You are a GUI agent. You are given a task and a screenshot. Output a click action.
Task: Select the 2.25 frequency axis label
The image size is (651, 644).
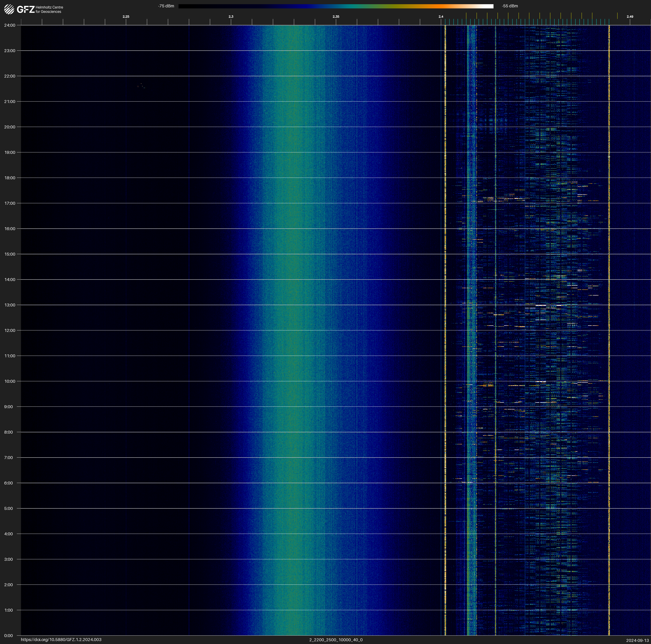coord(126,17)
